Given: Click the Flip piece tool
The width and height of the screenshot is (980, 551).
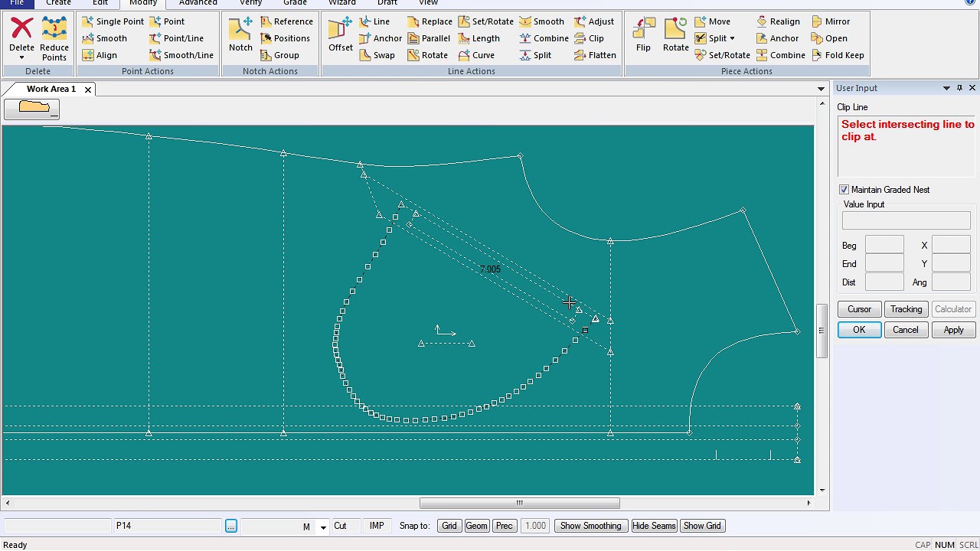Looking at the screenshot, I should pyautogui.click(x=643, y=34).
